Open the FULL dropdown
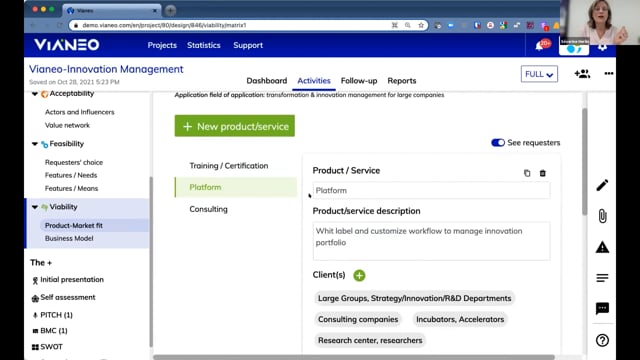 click(x=539, y=74)
